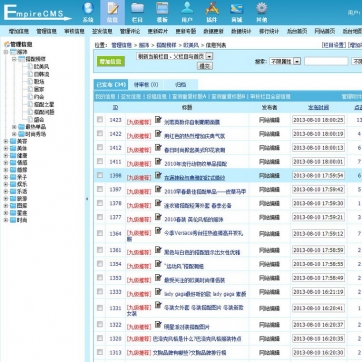
Task: Click edit icon for article ID 1354
Action: coord(158,264)
